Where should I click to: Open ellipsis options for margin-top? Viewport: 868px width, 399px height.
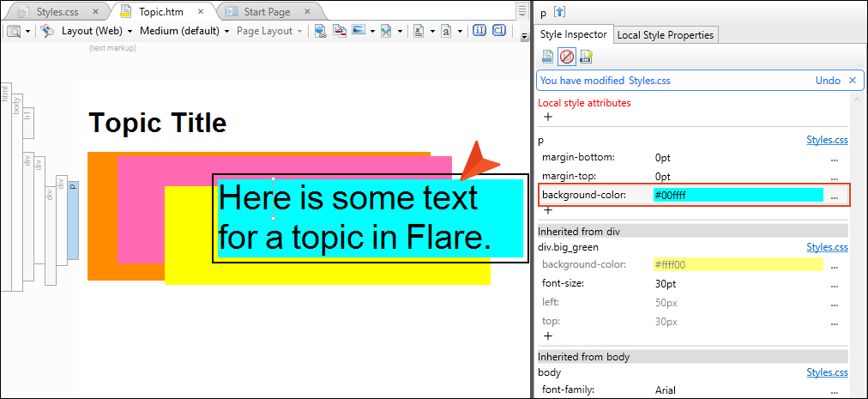click(x=835, y=178)
